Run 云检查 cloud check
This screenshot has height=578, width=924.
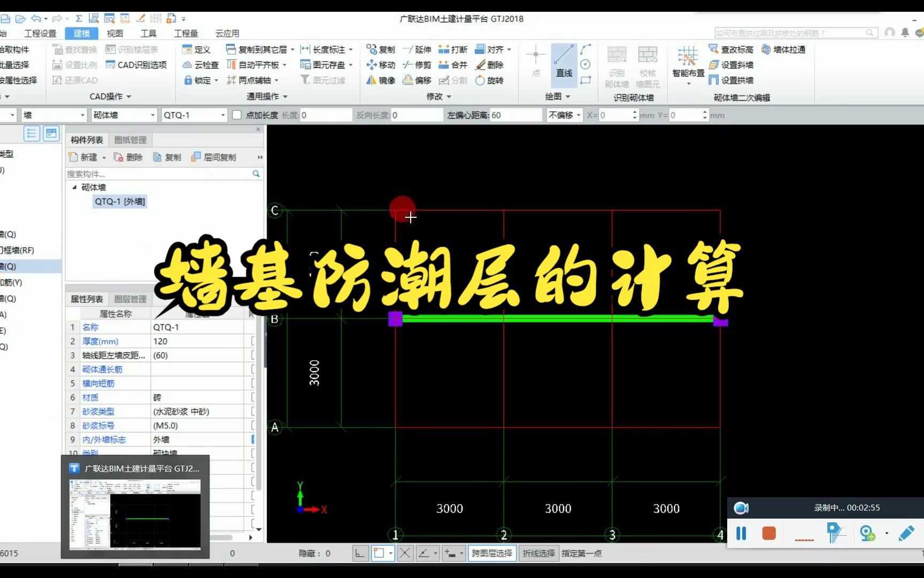[x=201, y=65]
